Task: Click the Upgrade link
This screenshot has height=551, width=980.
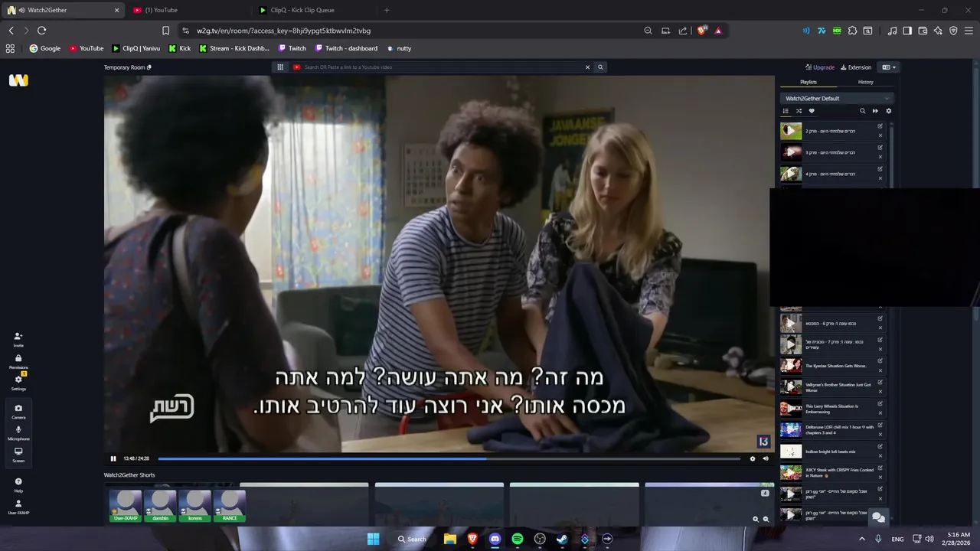Action: (x=820, y=67)
